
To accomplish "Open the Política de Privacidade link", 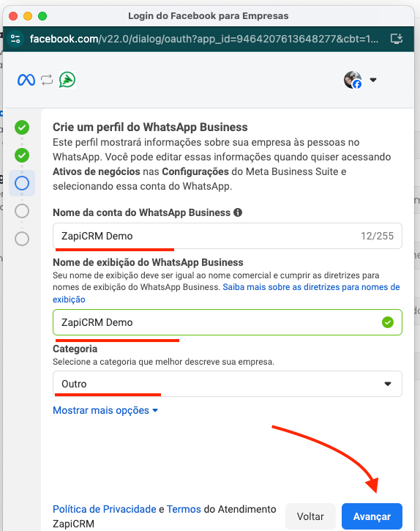I will pyautogui.click(x=105, y=509).
